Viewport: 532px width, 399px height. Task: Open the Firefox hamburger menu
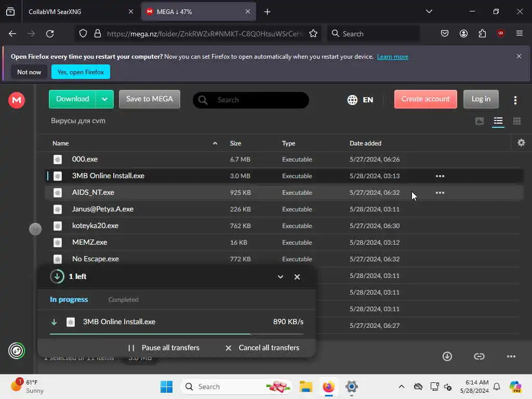coord(519,33)
